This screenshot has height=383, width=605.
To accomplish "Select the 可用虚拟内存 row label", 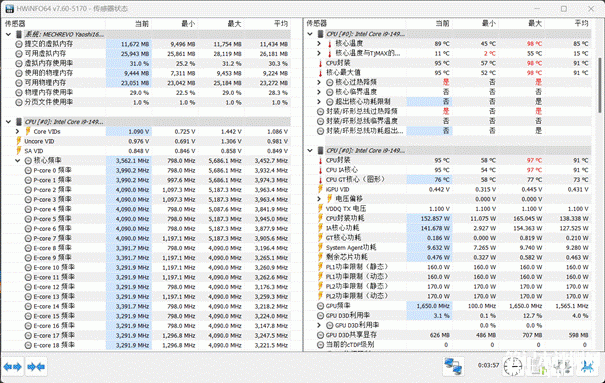I will (x=45, y=54).
